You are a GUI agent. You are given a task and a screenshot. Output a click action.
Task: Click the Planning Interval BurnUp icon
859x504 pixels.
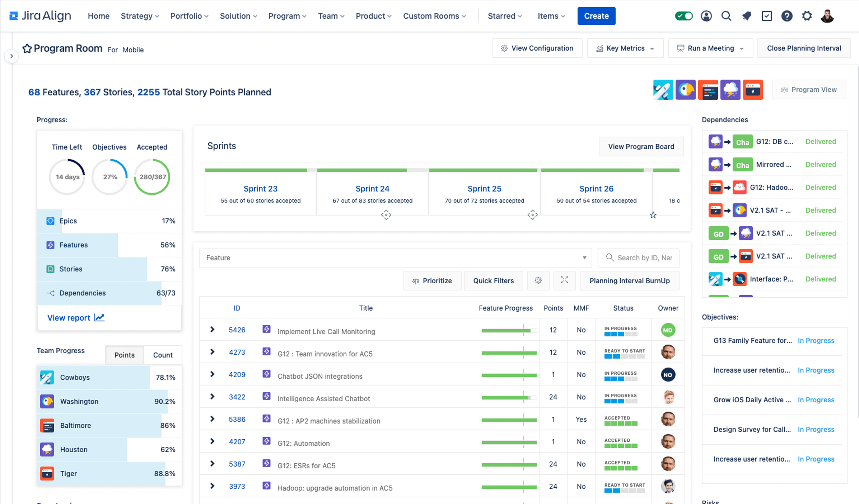pos(631,280)
